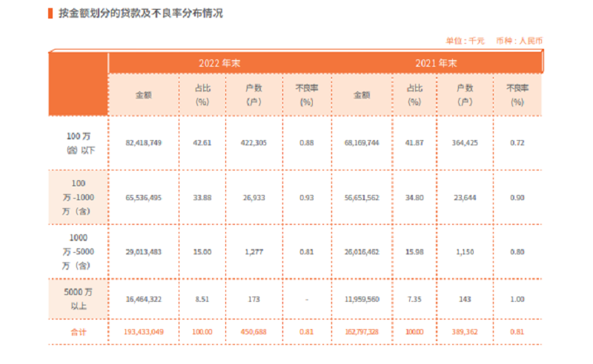Click the orange marker bar beside the title
Image resolution: width=593 pixels, height=364 pixels.
pos(50,13)
